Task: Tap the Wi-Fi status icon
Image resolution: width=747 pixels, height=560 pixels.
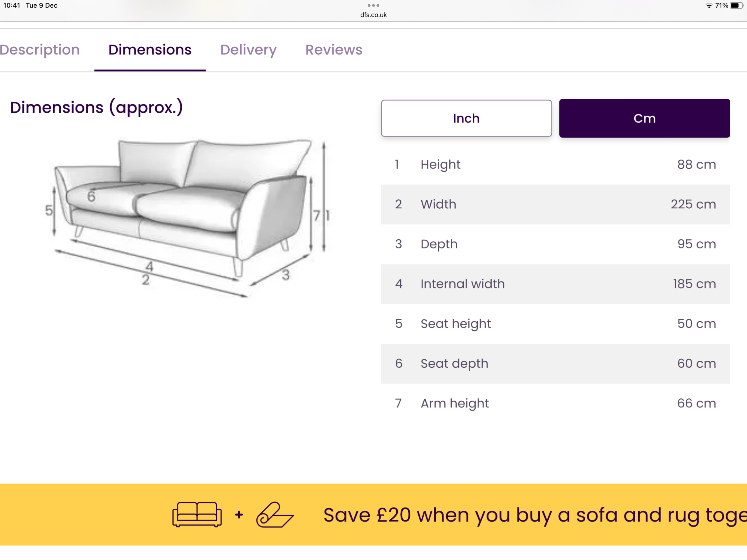Action: [709, 6]
